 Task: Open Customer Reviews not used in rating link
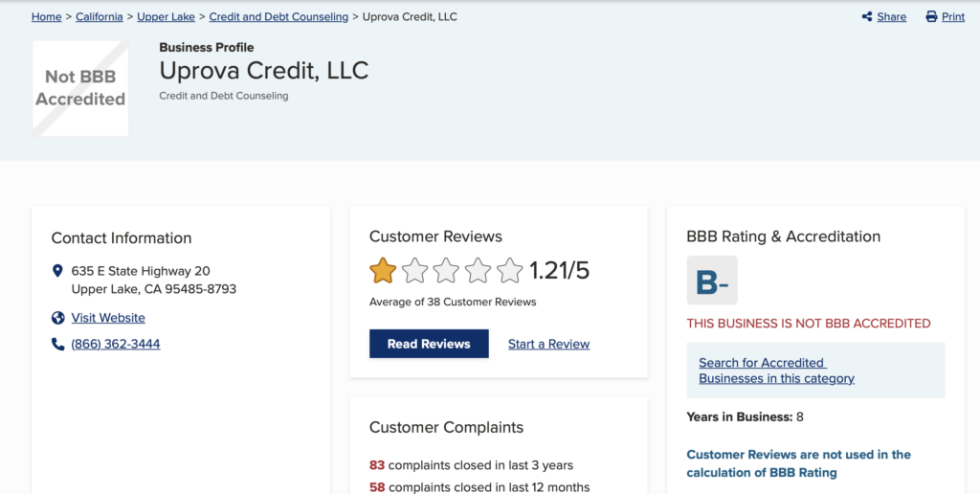[799, 463]
